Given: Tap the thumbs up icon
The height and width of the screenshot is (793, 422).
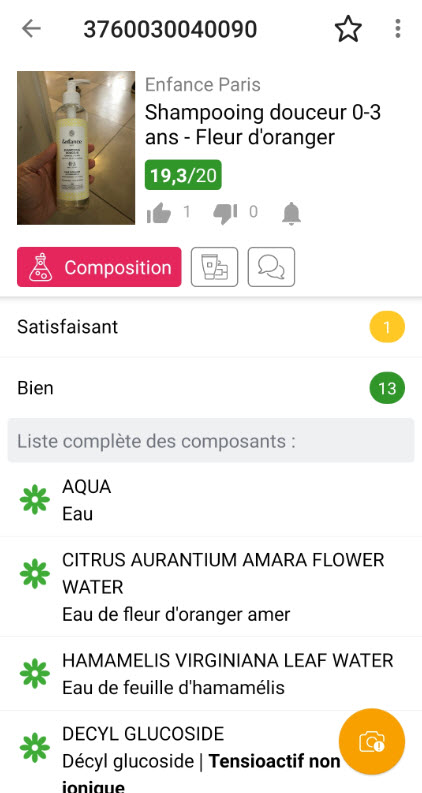Looking at the screenshot, I should click(x=159, y=213).
